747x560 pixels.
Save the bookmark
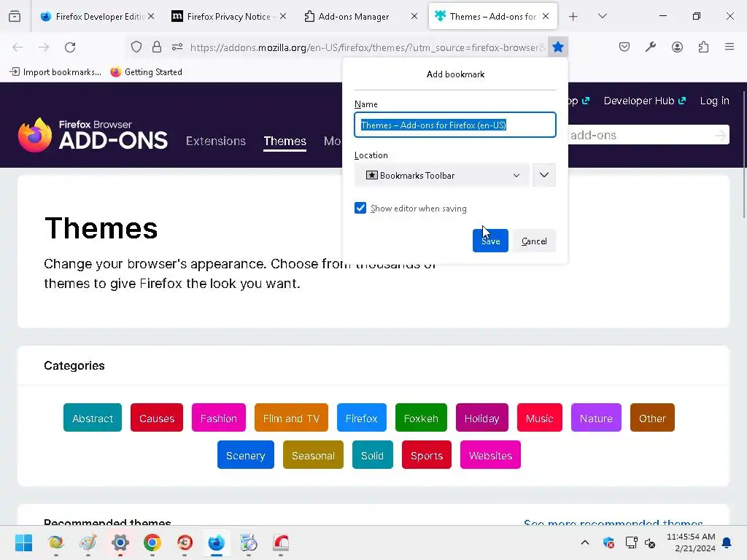[490, 241]
